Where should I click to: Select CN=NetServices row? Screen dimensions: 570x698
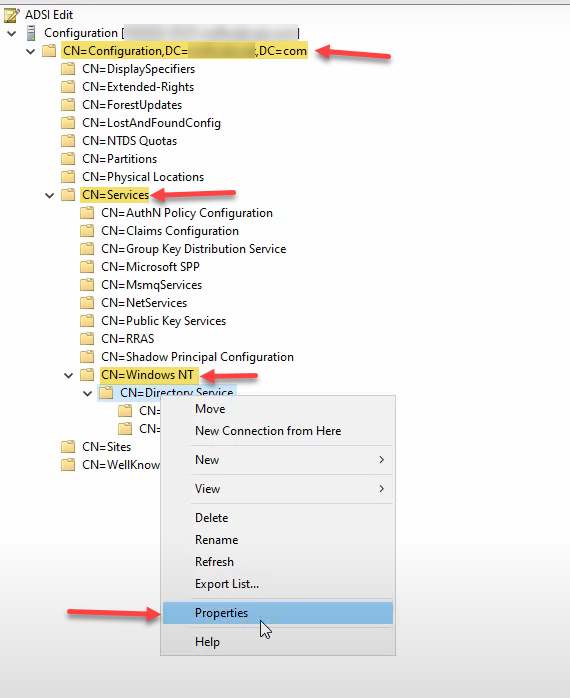click(144, 303)
